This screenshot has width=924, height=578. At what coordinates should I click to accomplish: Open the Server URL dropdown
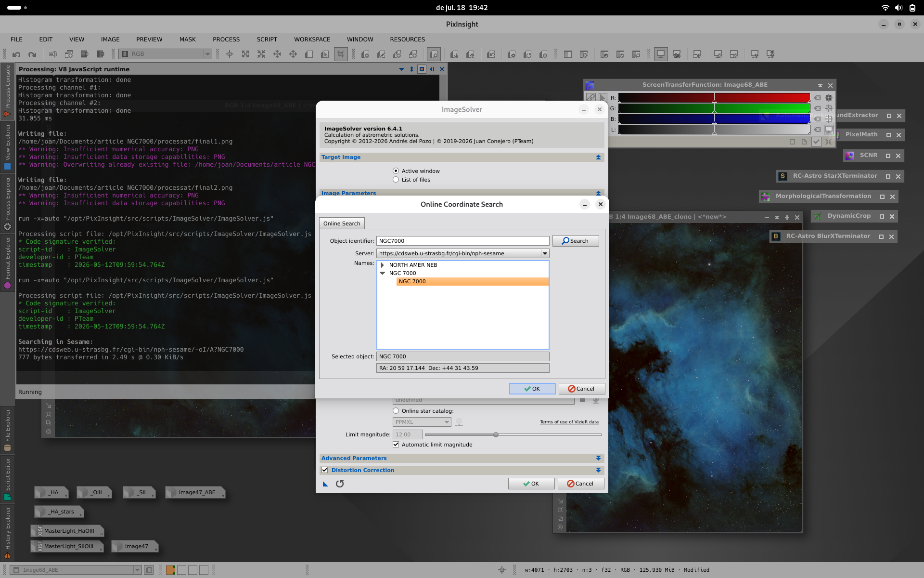pyautogui.click(x=545, y=253)
